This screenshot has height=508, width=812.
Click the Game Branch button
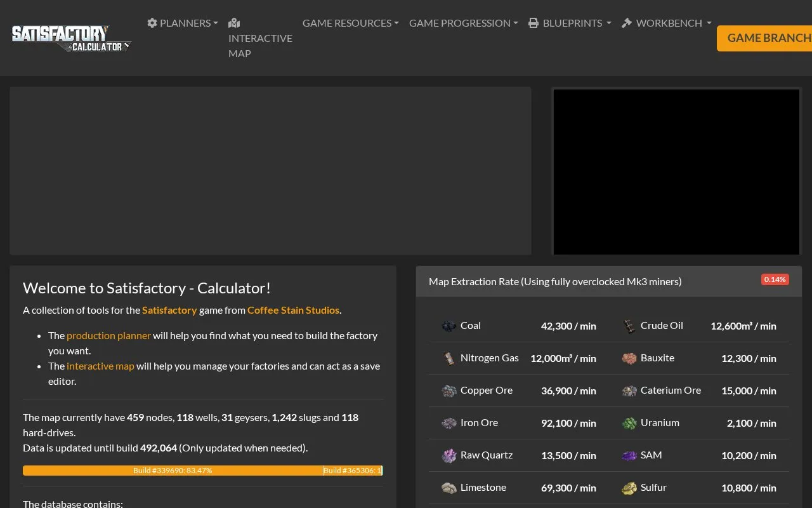click(764, 38)
